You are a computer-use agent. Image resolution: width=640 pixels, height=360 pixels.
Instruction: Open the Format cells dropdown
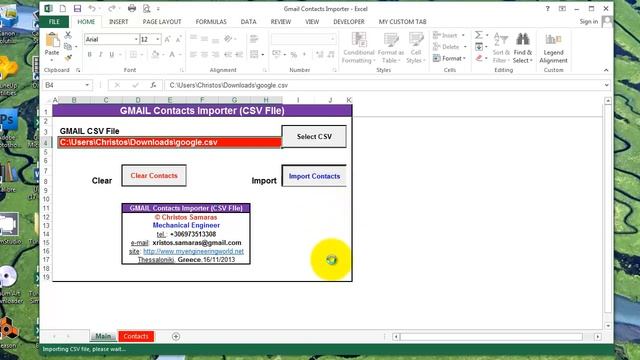[x=449, y=58]
